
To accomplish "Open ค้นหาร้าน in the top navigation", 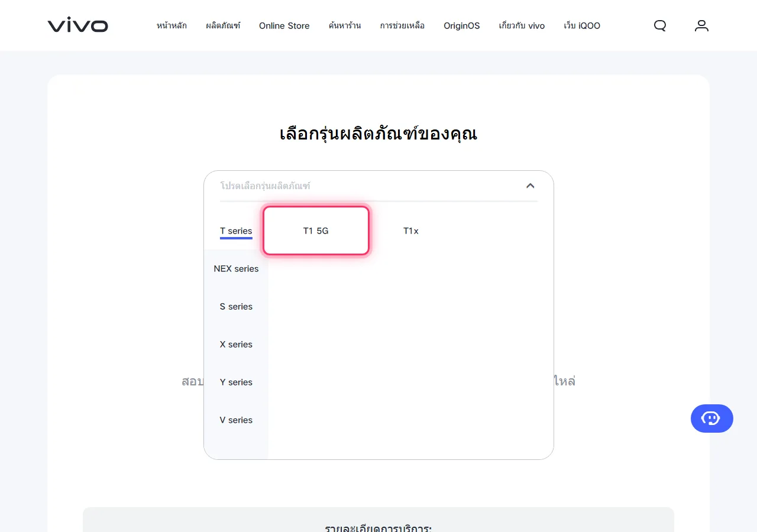I will tap(345, 25).
